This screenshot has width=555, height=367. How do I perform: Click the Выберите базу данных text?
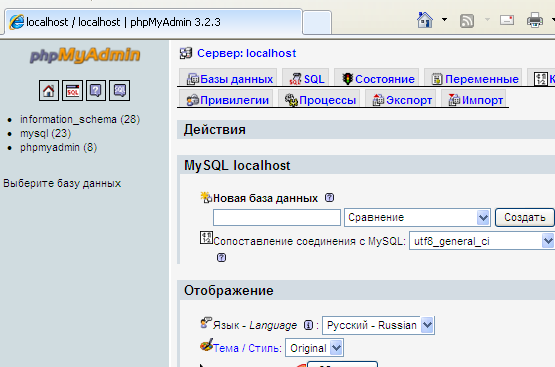point(62,183)
